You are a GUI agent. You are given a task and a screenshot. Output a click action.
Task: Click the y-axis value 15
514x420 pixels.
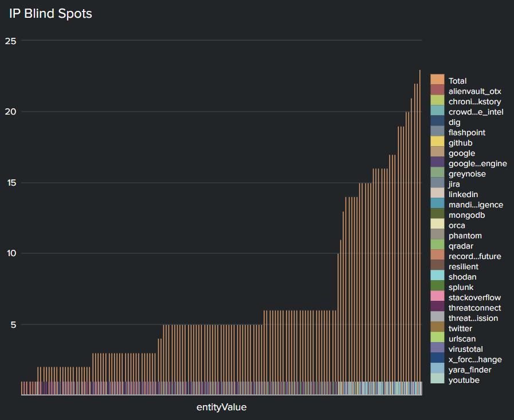point(11,183)
